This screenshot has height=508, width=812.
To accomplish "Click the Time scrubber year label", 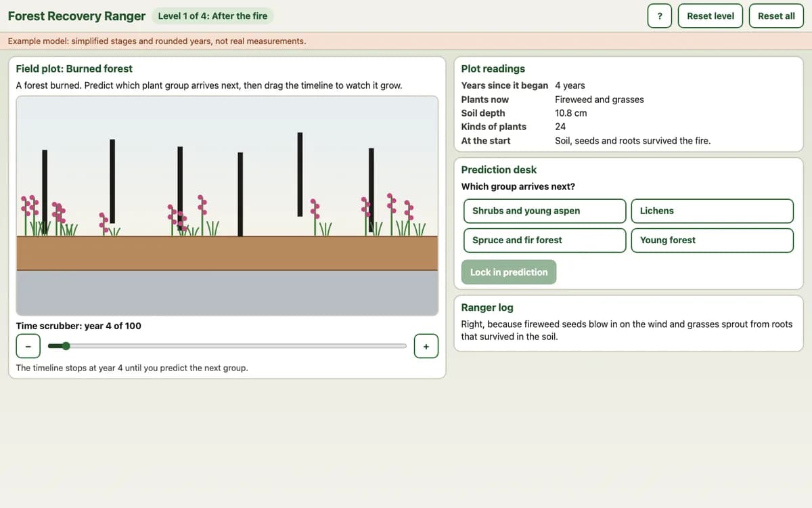I will click(x=78, y=326).
